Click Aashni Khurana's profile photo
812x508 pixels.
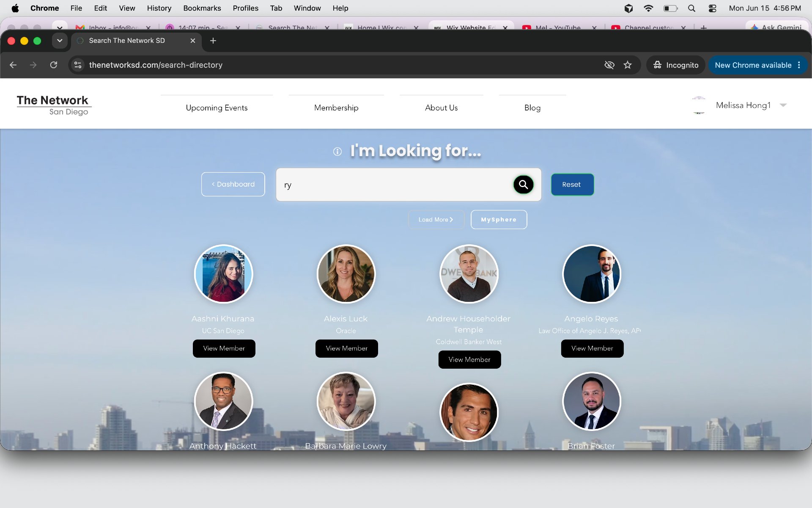click(x=223, y=274)
